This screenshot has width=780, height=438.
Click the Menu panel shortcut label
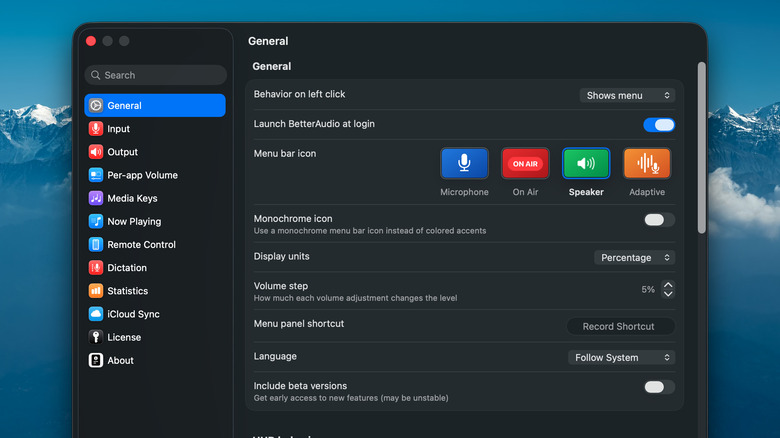pos(298,324)
